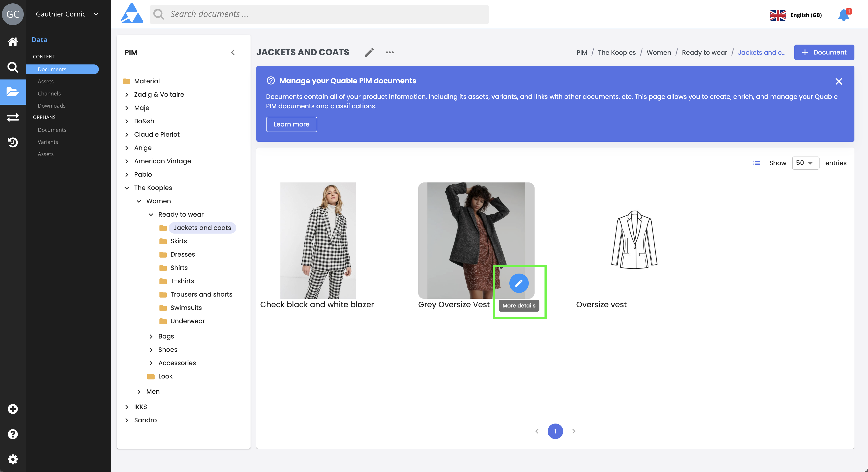868x472 pixels.
Task: Open Channels in Content menu
Action: [49, 94]
